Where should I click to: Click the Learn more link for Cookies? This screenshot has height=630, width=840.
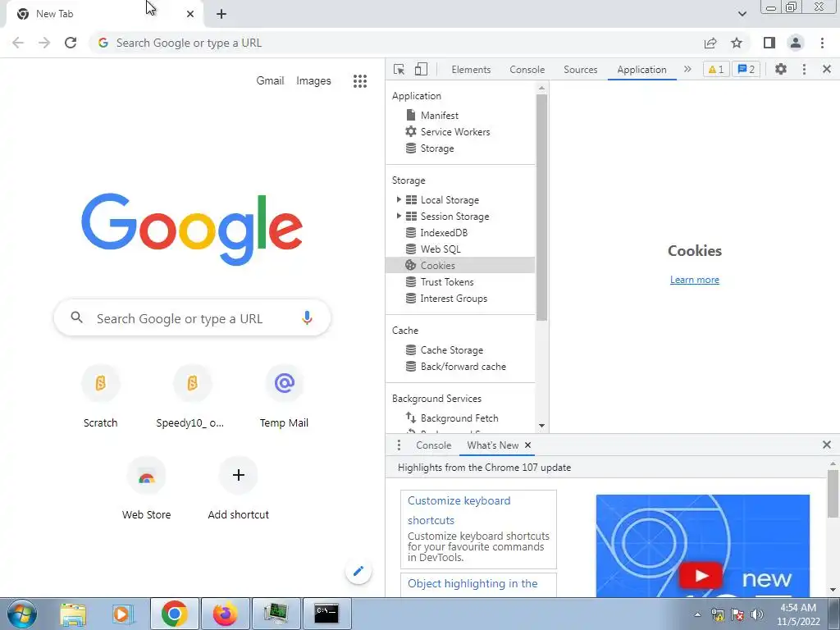(x=694, y=280)
